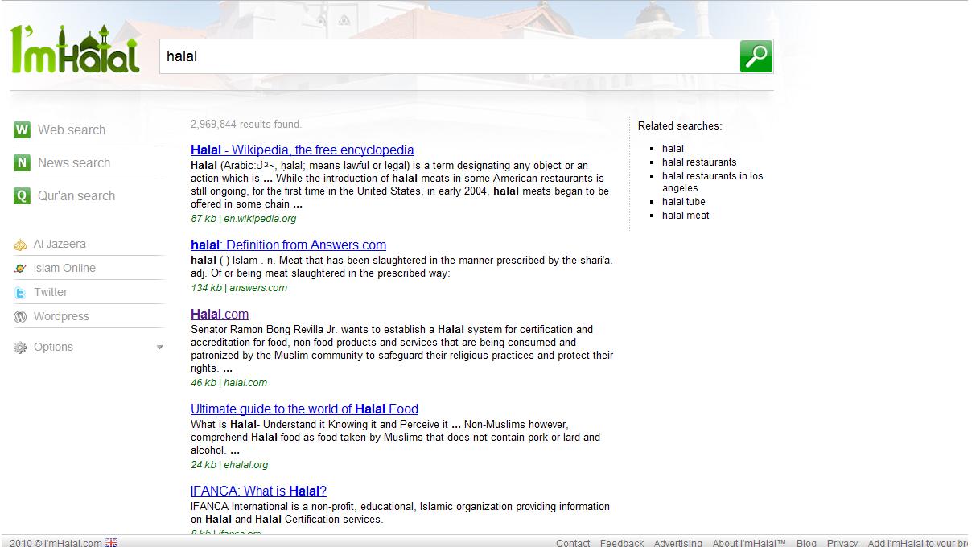The height and width of the screenshot is (547, 980).
Task: Click the I'mHalal logo
Action: 75,50
